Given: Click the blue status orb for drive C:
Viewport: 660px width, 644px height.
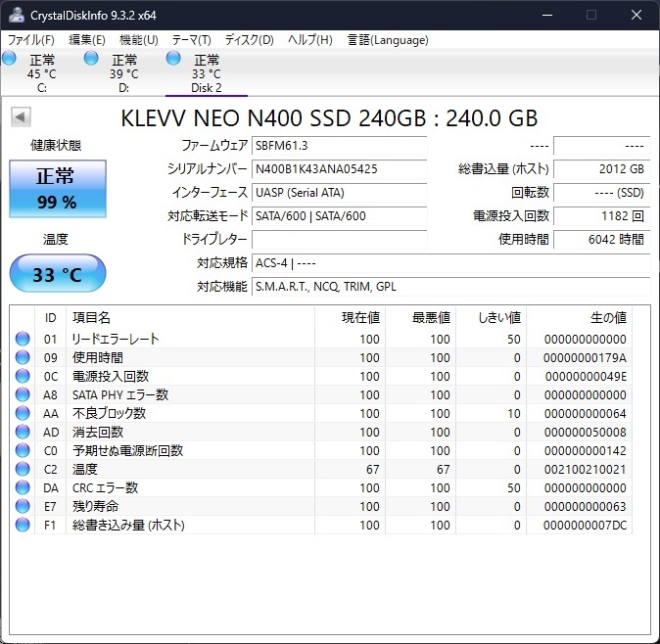Looking at the screenshot, I should [x=9, y=58].
